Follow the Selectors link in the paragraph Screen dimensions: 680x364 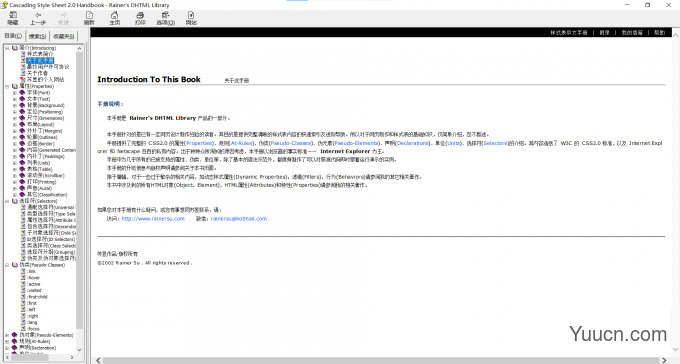pos(495,143)
